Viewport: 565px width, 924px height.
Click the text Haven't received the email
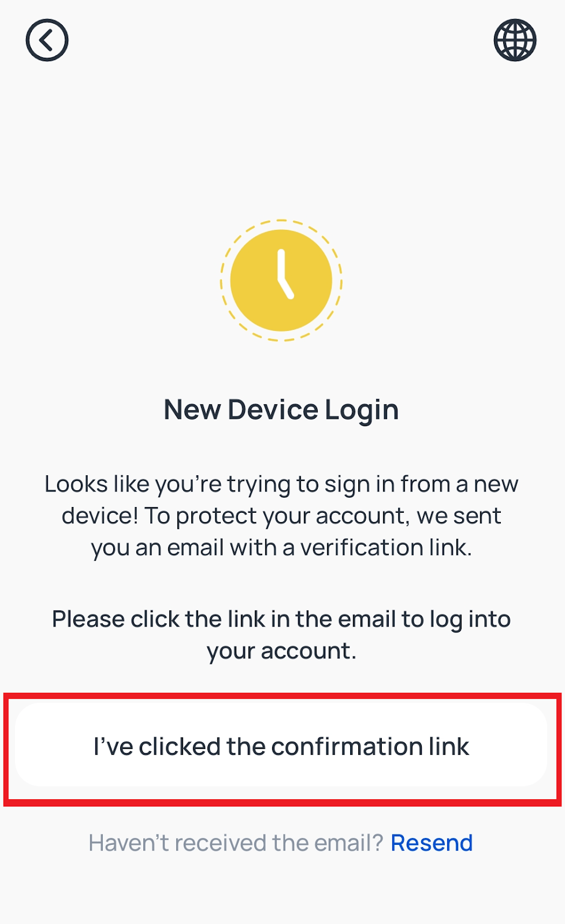tap(236, 842)
